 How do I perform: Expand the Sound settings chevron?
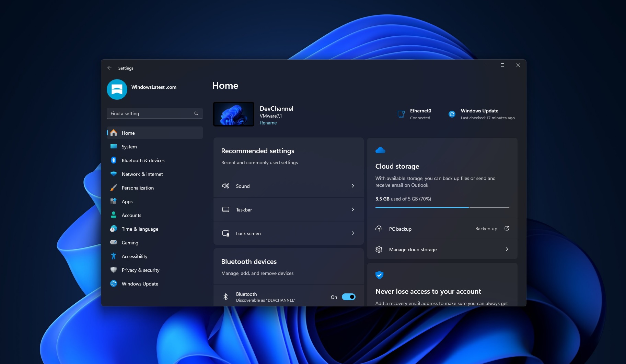click(353, 186)
